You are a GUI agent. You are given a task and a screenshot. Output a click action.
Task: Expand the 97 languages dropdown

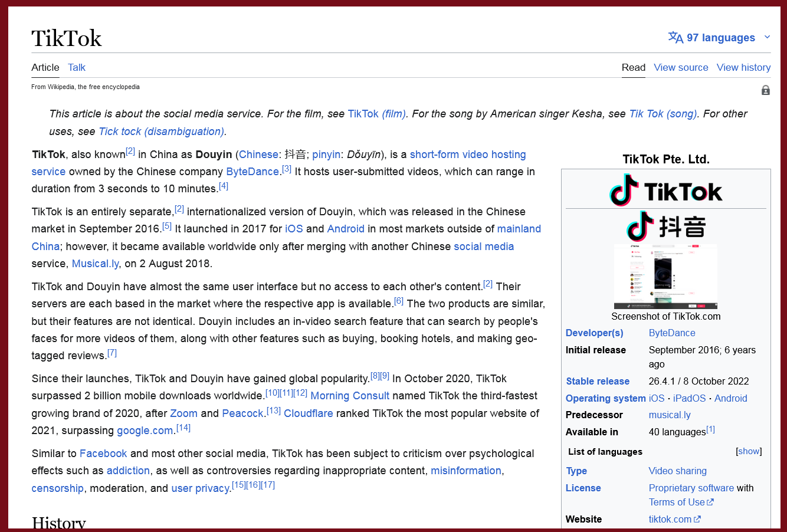(x=719, y=38)
